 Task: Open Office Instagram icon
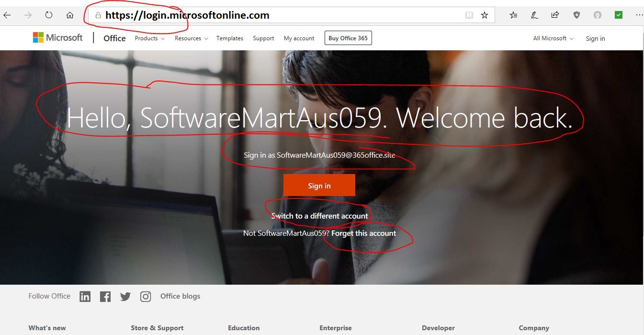(146, 297)
